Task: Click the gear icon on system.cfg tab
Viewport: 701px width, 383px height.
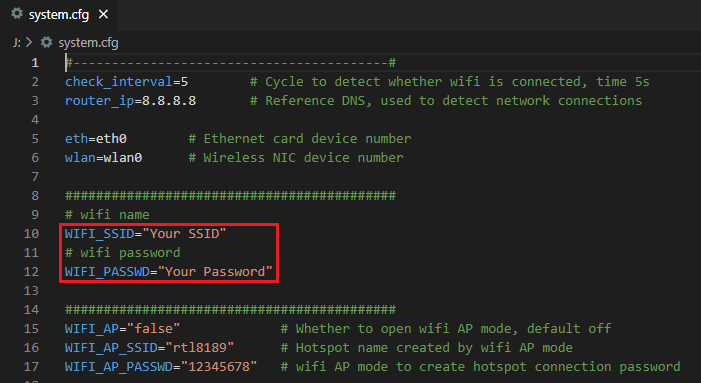Action: pos(17,14)
